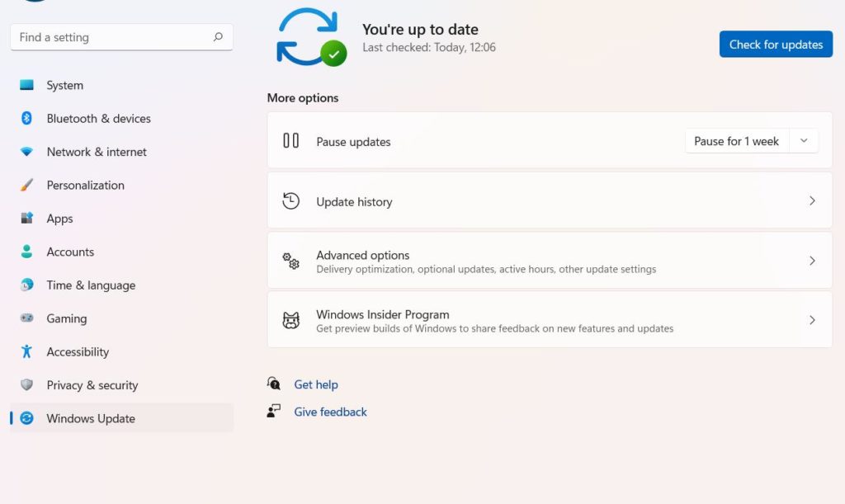
Task: Click the Network wifi icon
Action: point(26,152)
